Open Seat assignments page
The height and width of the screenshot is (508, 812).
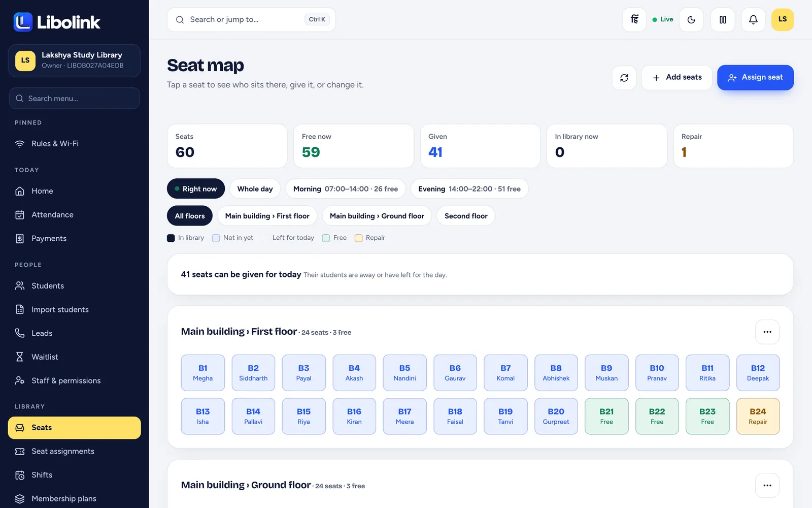pyautogui.click(x=74, y=452)
